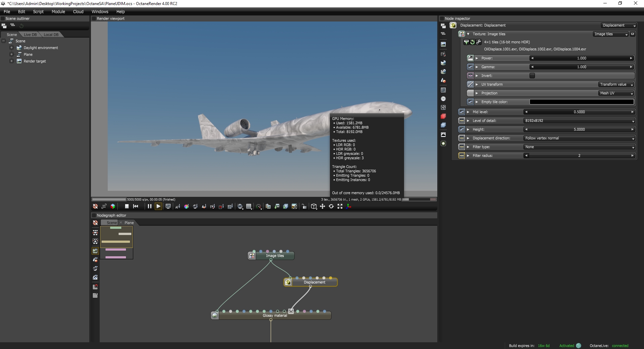644x349 pixels.
Task: Open the Script menu
Action: tap(38, 11)
